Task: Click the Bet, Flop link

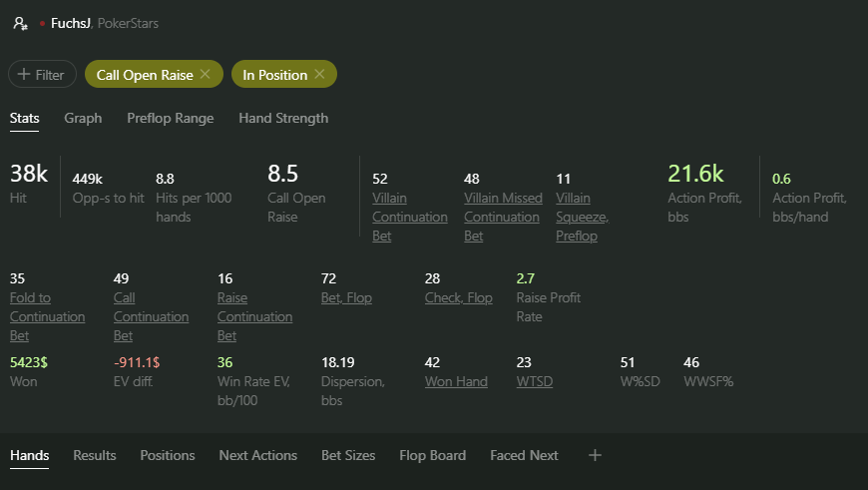Action: coord(346,297)
